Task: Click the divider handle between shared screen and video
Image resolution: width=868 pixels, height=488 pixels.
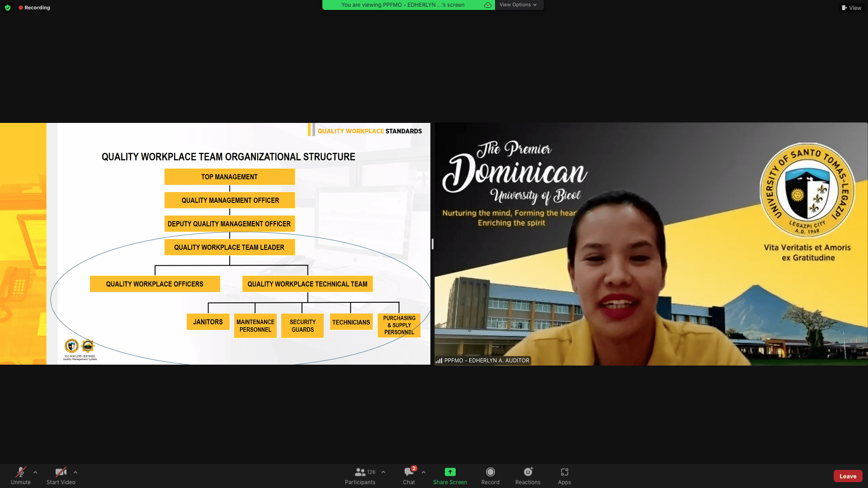Action: [x=433, y=244]
